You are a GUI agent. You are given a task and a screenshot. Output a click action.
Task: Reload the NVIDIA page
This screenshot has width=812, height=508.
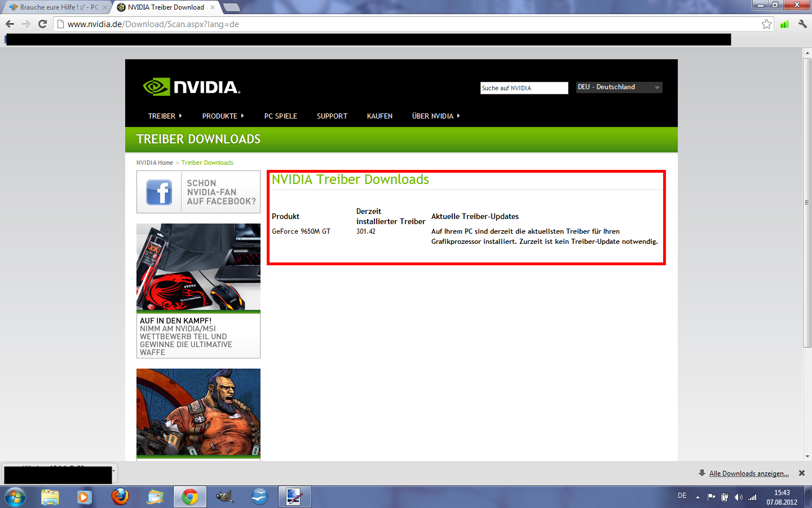[42, 24]
